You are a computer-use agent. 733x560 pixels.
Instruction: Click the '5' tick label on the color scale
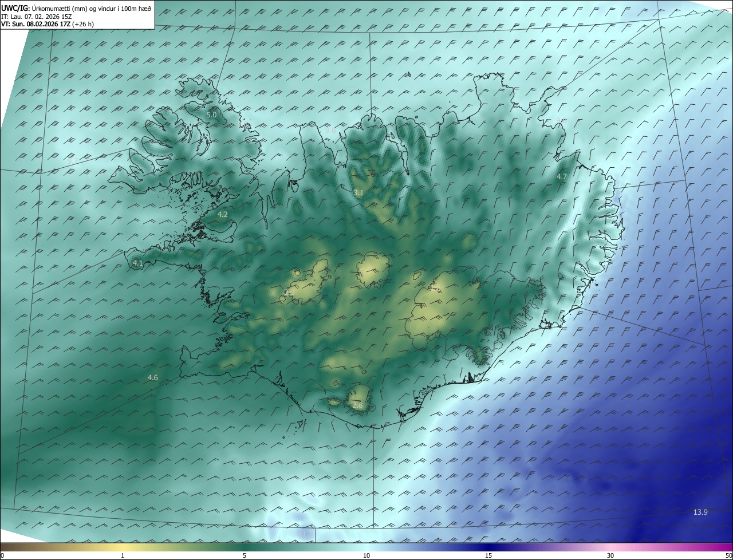[x=245, y=555]
